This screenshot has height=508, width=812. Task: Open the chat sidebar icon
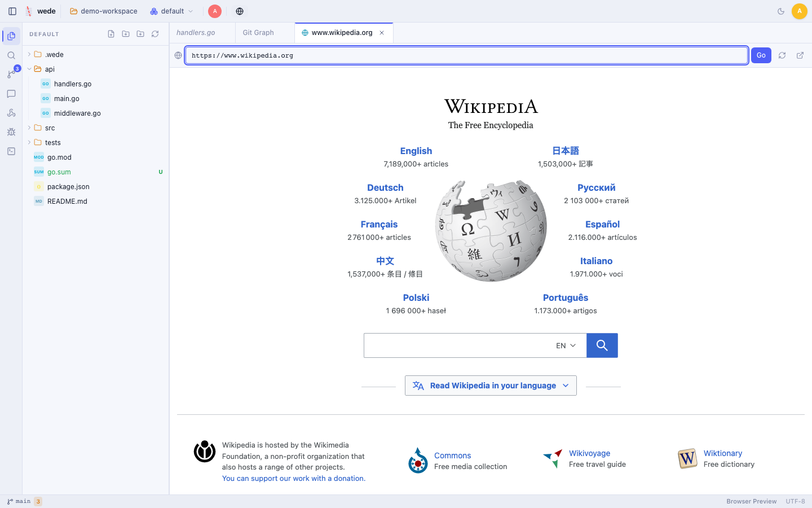(11, 94)
